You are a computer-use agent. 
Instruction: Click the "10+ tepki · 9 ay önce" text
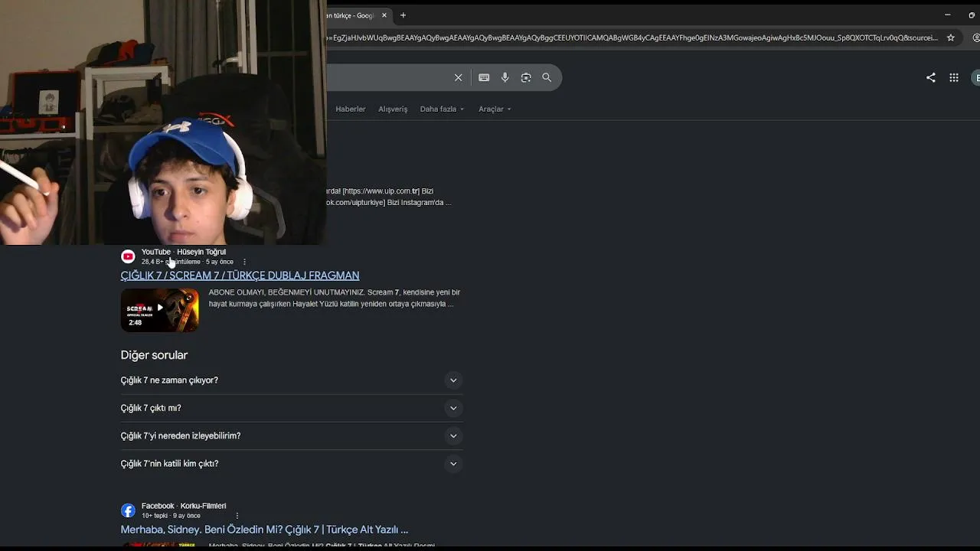click(x=171, y=516)
